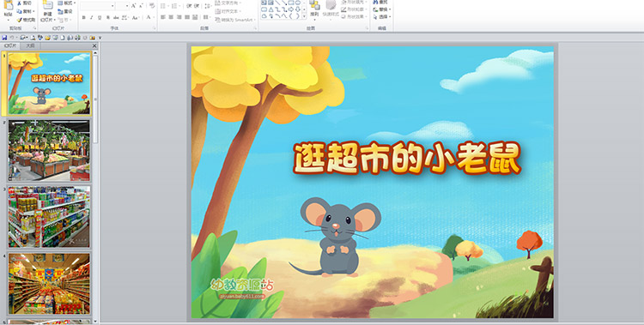Image resolution: width=644 pixels, height=325 pixels.
Task: Click the slide title text 逛超市的小老鼠
Action: 407,158
